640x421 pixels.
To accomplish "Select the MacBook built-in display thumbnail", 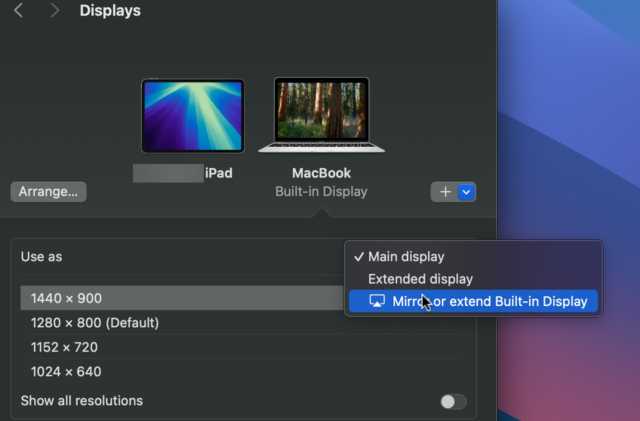I will (322, 115).
